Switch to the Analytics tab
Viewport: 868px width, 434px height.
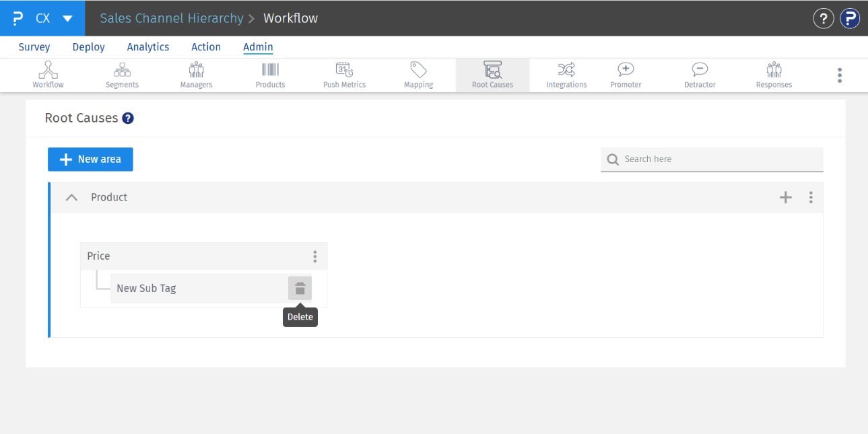pyautogui.click(x=148, y=47)
